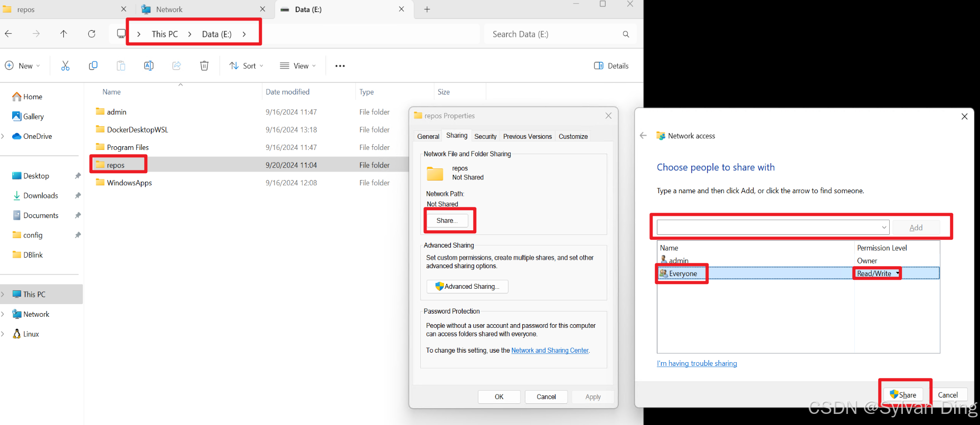The image size is (980, 425).
Task: Click Share in Network access dialog
Action: (x=903, y=395)
